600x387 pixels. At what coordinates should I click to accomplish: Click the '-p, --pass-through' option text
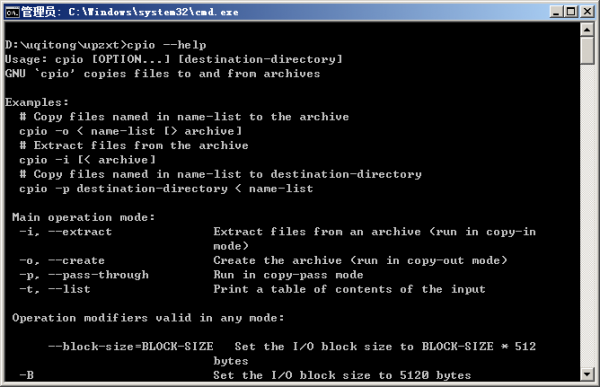click(x=84, y=275)
